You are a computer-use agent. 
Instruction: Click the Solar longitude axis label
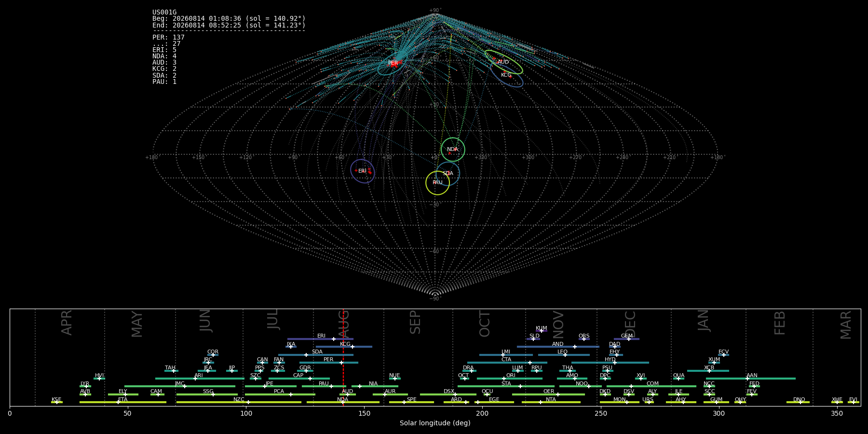coord(435,423)
